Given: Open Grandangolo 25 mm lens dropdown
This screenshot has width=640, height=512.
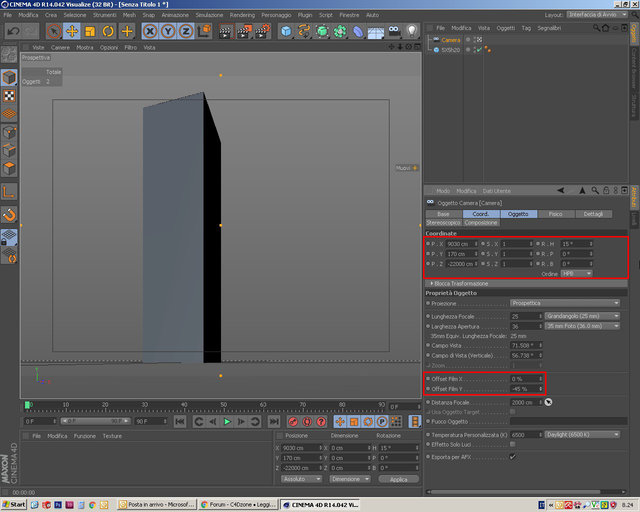Looking at the screenshot, I should [x=582, y=316].
